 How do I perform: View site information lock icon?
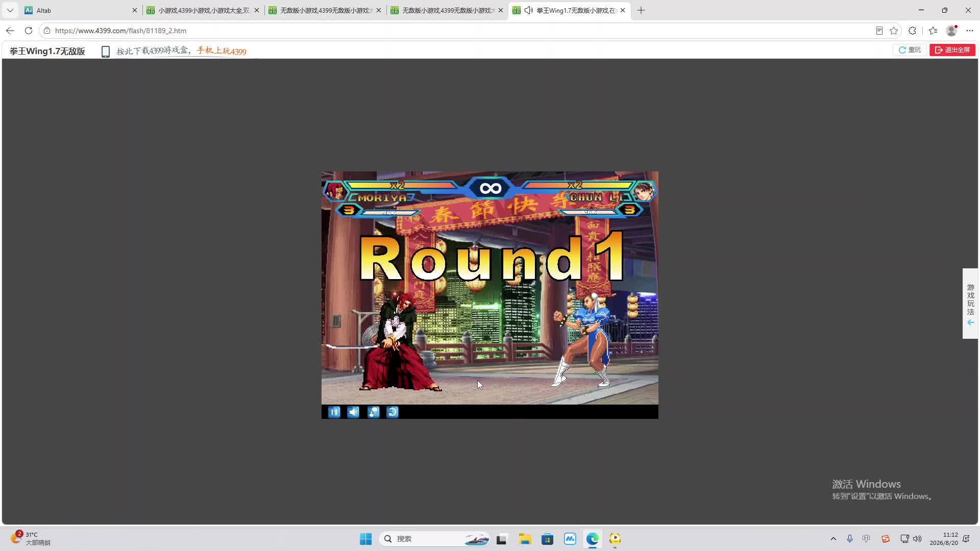pos(47,31)
